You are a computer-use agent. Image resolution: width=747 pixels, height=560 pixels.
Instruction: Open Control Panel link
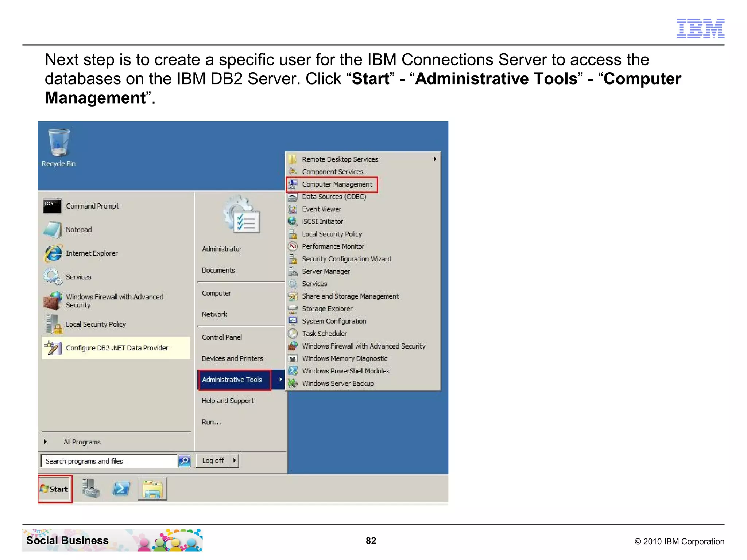click(222, 337)
